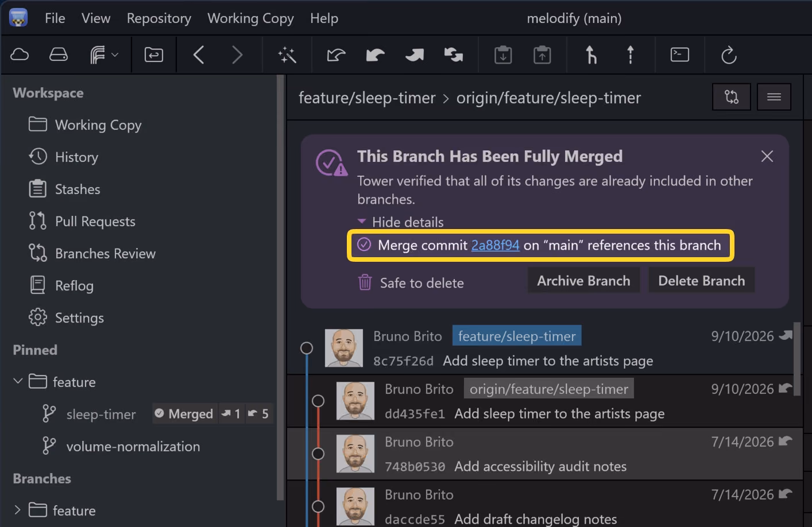
Task: Open the bookmarks dropdown arrow in toolbar
Action: point(115,55)
